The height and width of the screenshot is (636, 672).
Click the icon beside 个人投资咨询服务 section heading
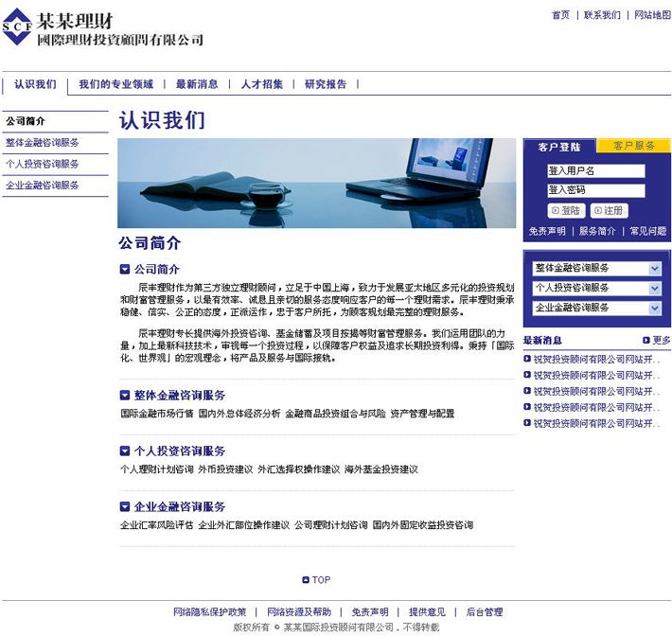[x=125, y=450]
